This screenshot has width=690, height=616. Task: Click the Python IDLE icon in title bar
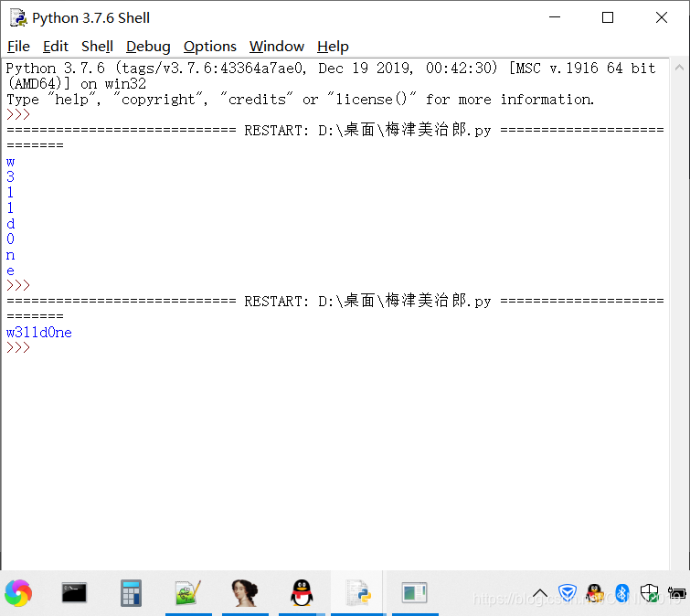18,17
